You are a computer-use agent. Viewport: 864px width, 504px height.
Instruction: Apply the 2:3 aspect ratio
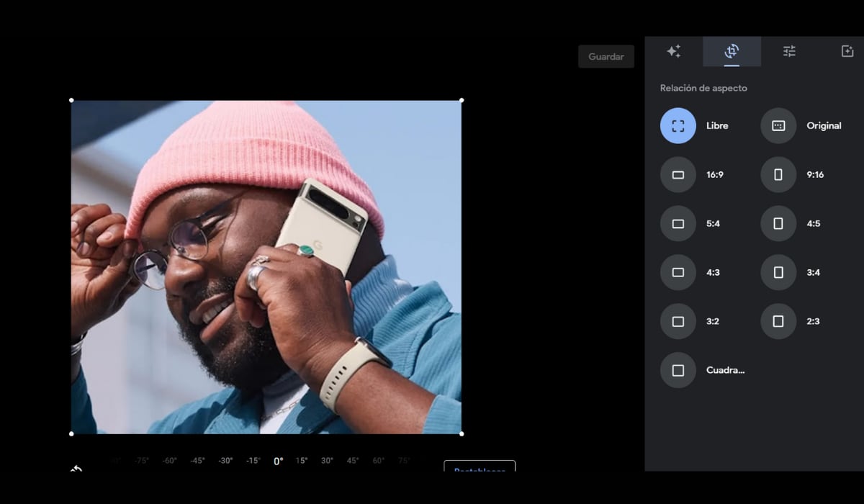coord(778,322)
